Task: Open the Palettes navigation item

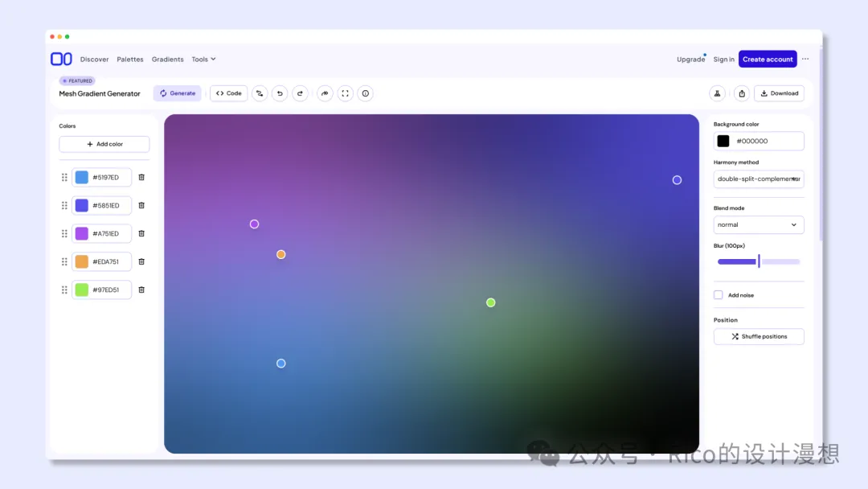Action: [130, 60]
